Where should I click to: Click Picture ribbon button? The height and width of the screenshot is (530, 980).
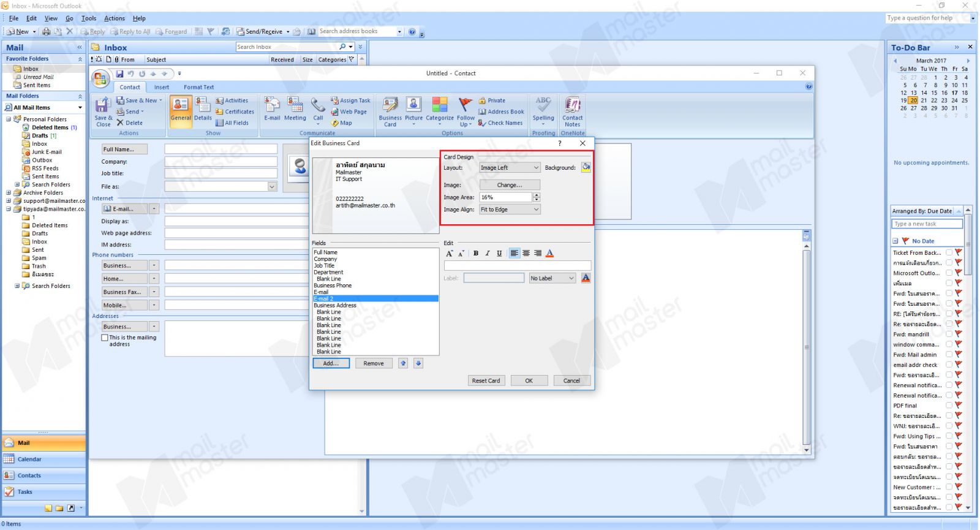413,112
